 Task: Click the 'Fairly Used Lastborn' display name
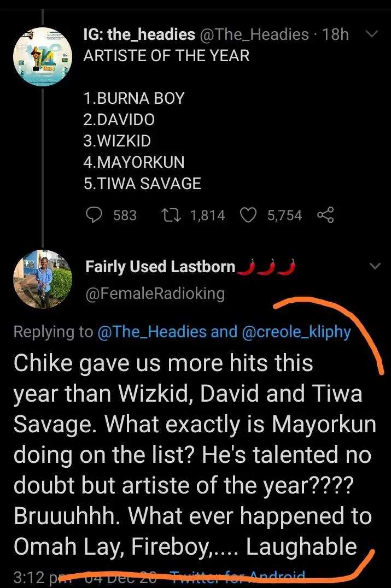point(160,267)
